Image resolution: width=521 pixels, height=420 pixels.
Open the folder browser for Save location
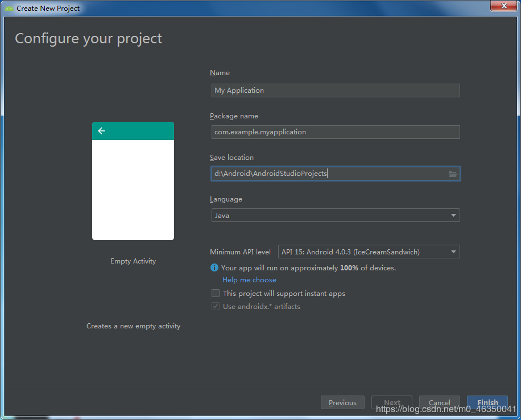click(453, 174)
